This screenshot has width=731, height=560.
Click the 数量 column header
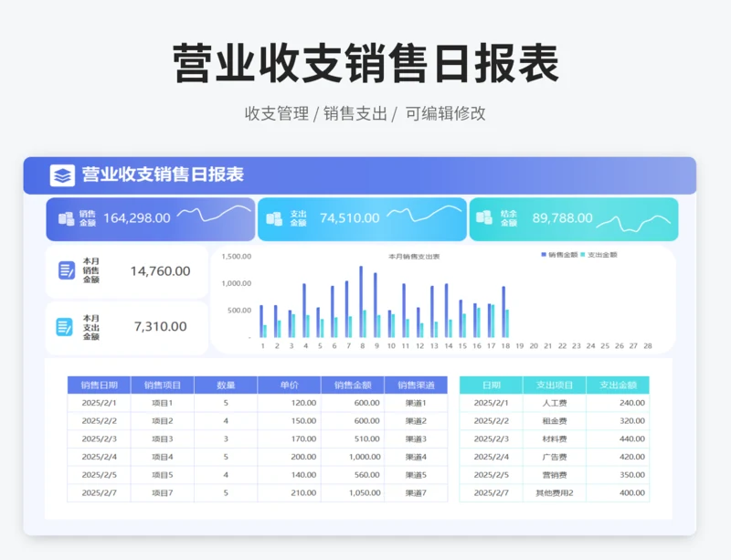click(x=226, y=386)
